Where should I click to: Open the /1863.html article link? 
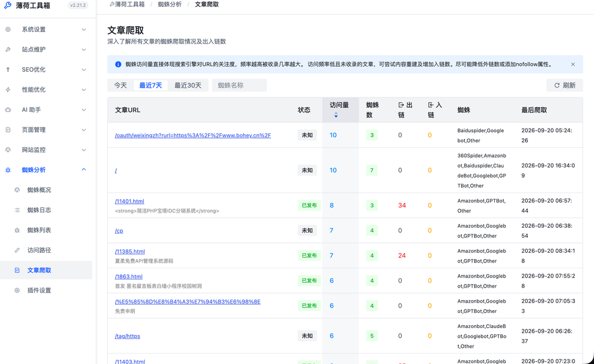(x=129, y=276)
